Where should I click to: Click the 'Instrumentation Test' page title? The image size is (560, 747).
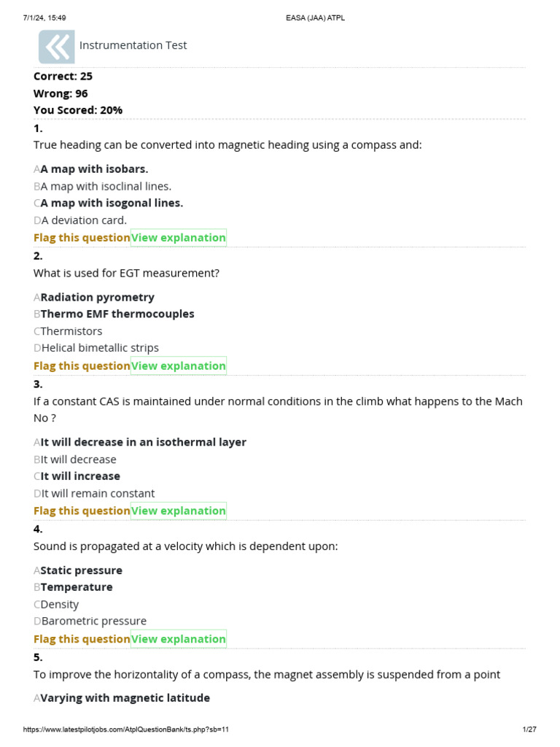click(x=133, y=45)
